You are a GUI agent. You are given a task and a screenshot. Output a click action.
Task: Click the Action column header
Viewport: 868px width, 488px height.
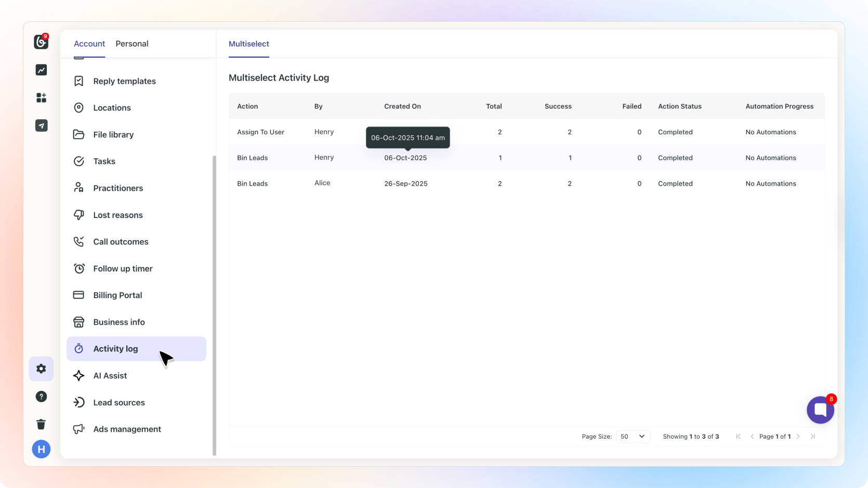point(247,106)
